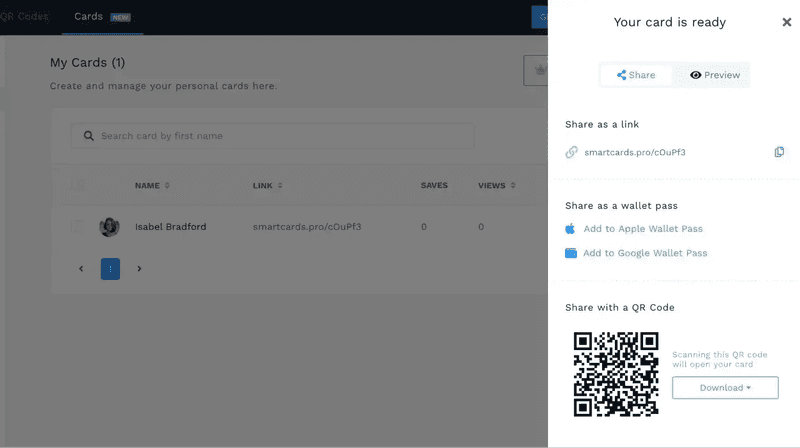Click Add to Apple Wallet Pass link
This screenshot has width=800, height=448.
(x=642, y=229)
